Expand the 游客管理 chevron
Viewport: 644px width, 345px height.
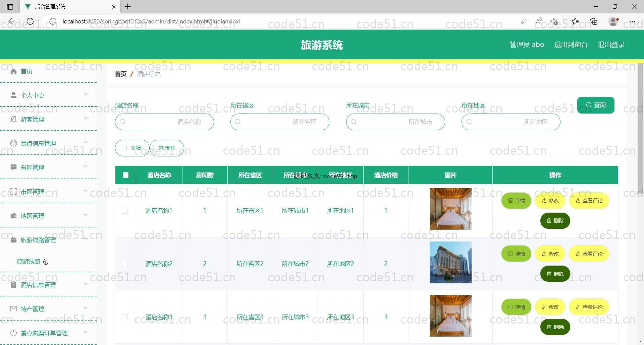86,118
